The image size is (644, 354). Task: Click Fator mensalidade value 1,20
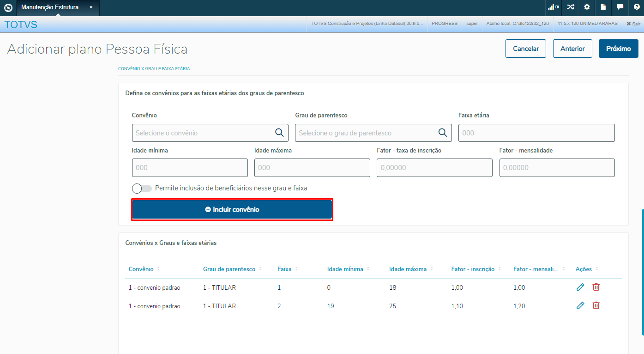click(x=519, y=306)
